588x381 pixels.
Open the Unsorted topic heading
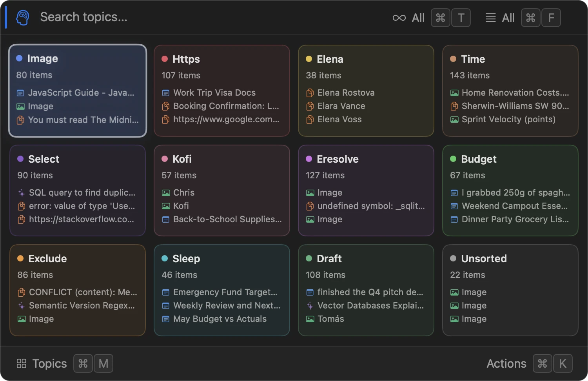(484, 259)
